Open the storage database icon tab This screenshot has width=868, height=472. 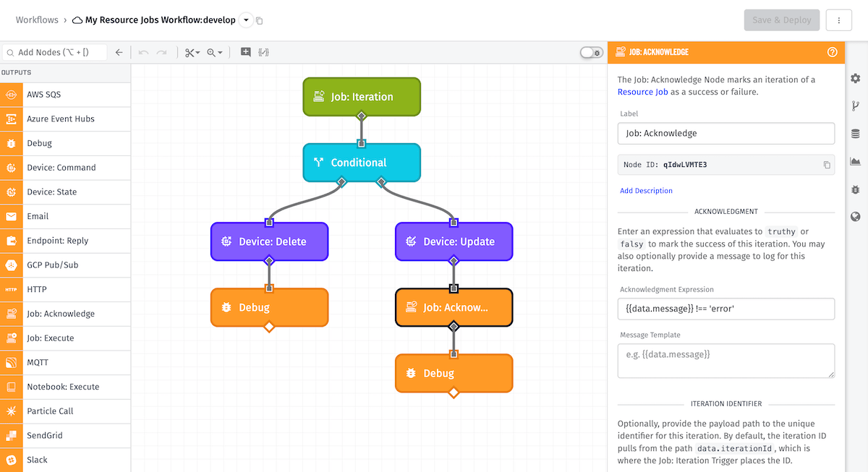(x=856, y=134)
